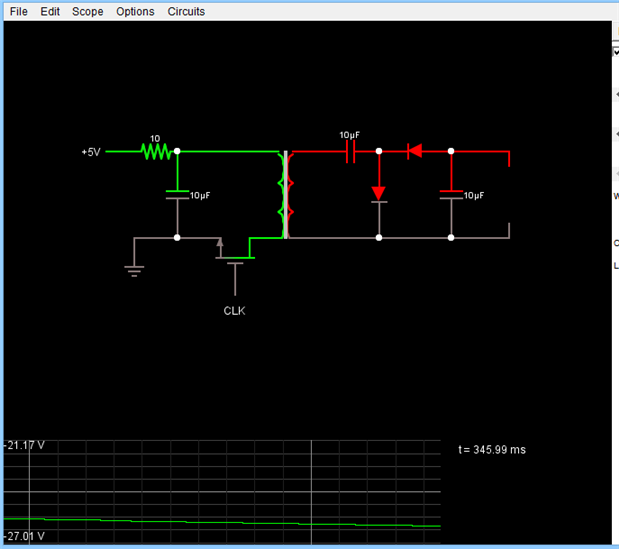Select the series 10µF capacitor on secondary side

(351, 152)
